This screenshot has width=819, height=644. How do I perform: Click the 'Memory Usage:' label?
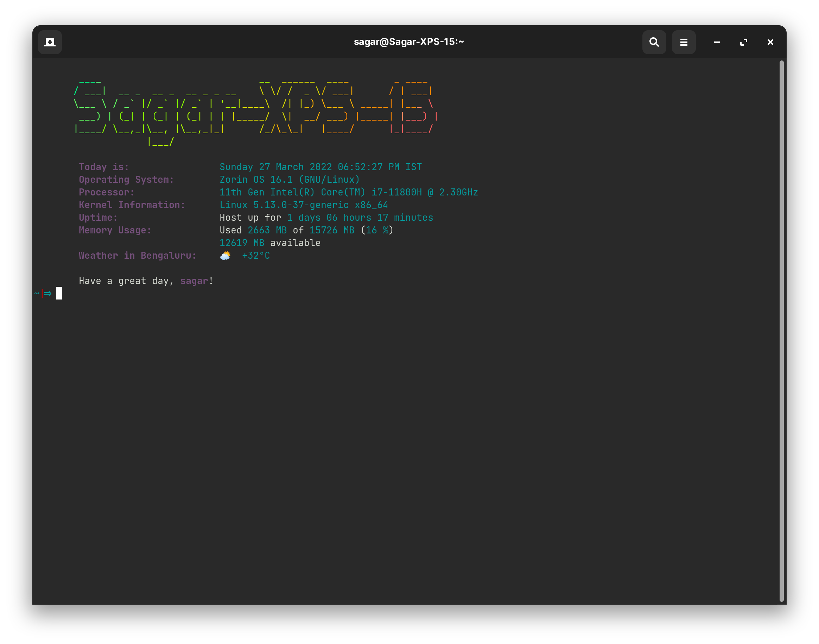point(115,230)
